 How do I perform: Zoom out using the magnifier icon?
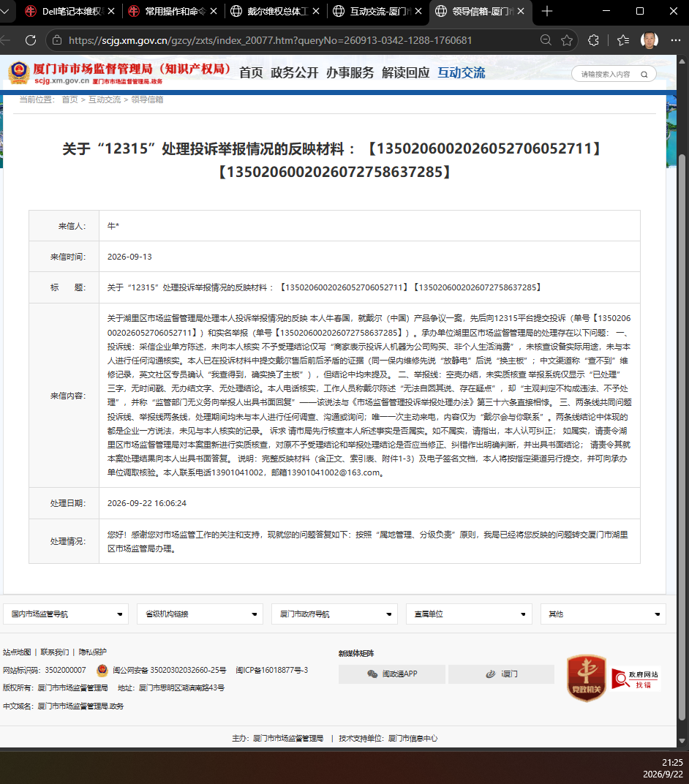[x=546, y=40]
